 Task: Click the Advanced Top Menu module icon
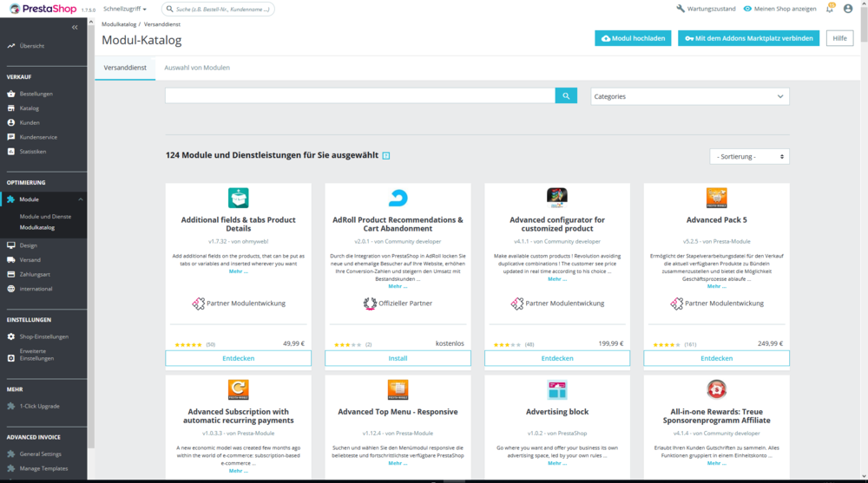398,389
